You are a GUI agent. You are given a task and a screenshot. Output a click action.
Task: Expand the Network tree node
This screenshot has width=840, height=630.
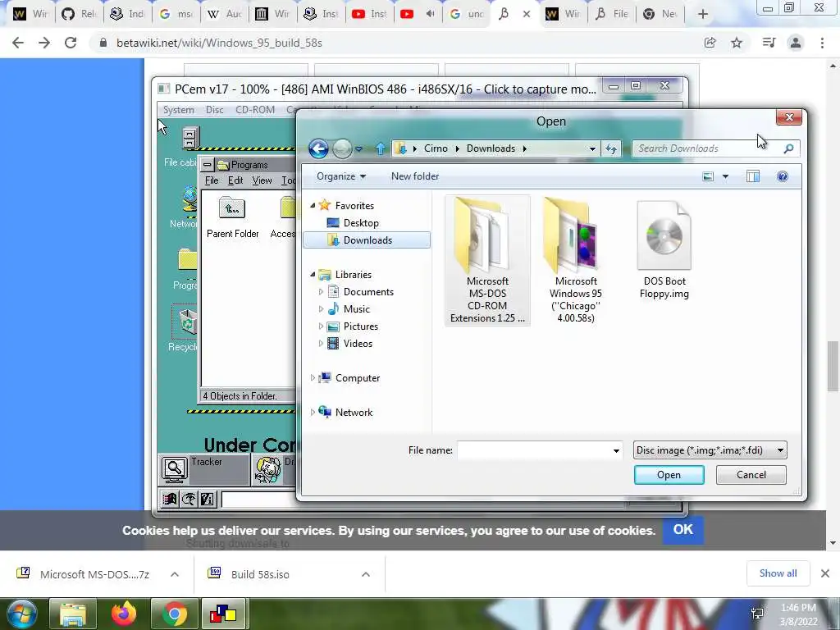(x=313, y=412)
